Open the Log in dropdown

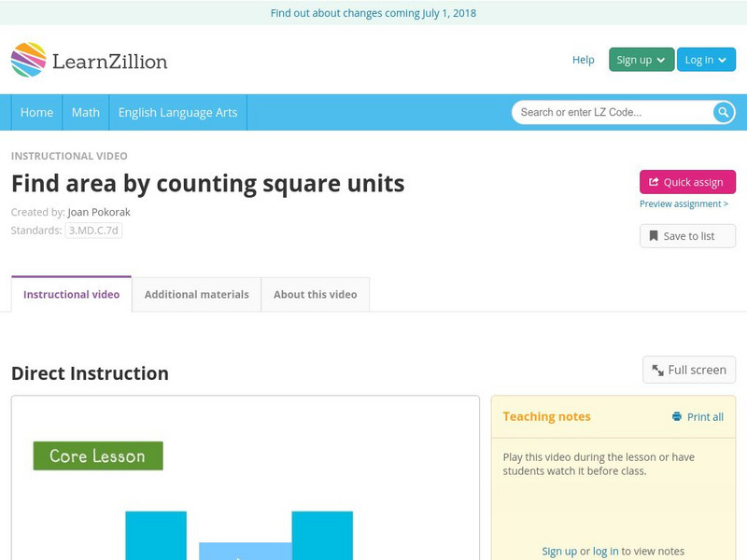coord(706,60)
